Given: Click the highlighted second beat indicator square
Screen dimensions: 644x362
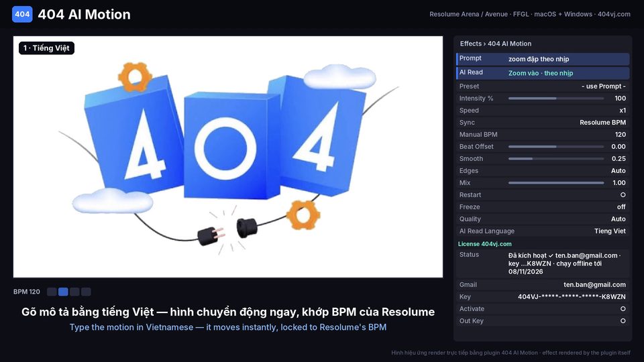Looking at the screenshot, I should coord(63,292).
